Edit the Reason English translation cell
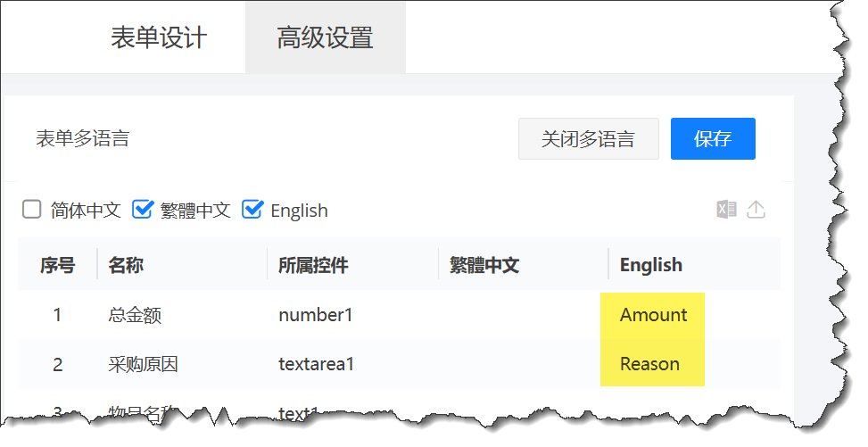The image size is (868, 447). (650, 364)
